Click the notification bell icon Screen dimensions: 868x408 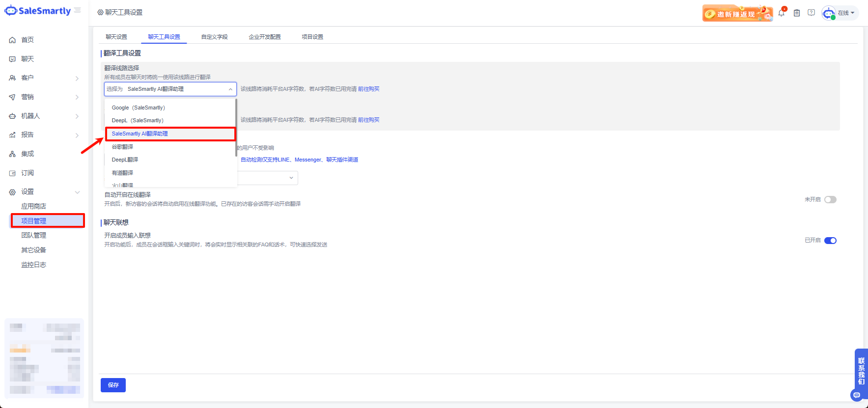click(x=781, y=13)
